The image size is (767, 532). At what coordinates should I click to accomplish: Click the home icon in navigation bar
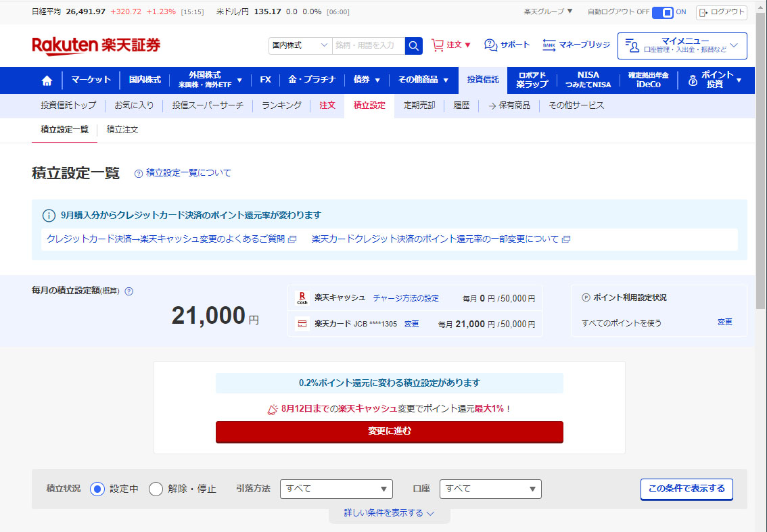tap(47, 80)
